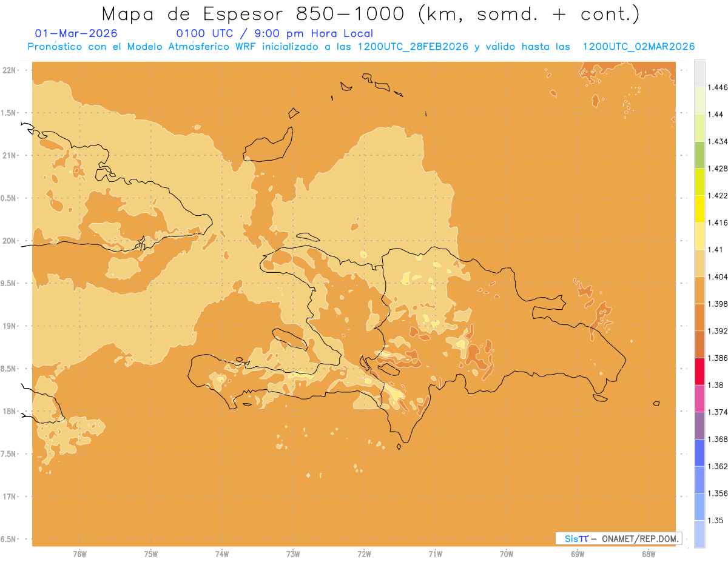Click the "19N" latitude label

[10, 326]
